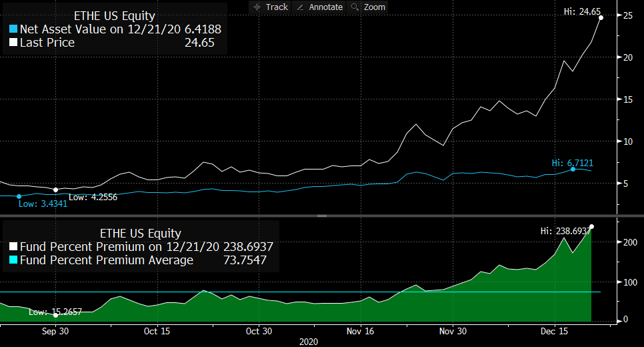
Task: Click the Oct 15 date axis label
Action: pos(157,332)
